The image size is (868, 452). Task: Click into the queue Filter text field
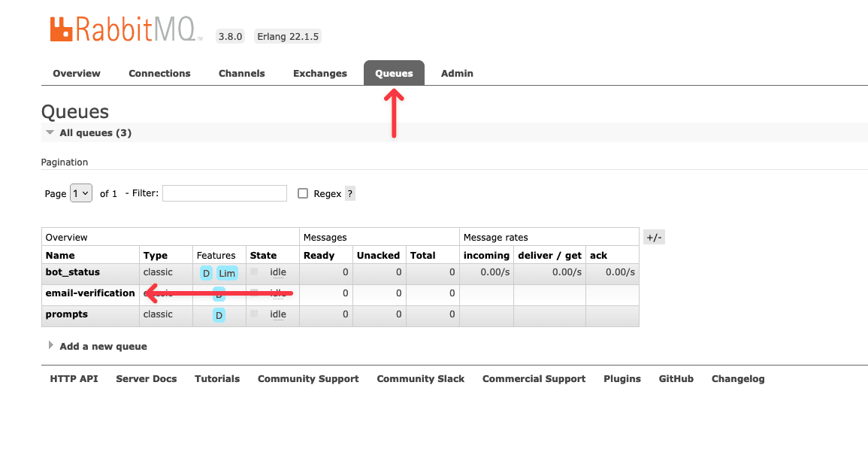(x=225, y=193)
